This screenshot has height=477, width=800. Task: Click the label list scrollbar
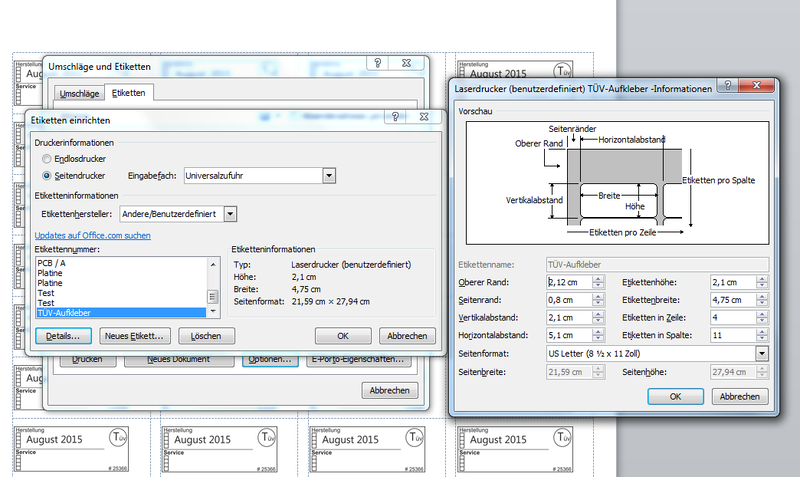pos(211,285)
